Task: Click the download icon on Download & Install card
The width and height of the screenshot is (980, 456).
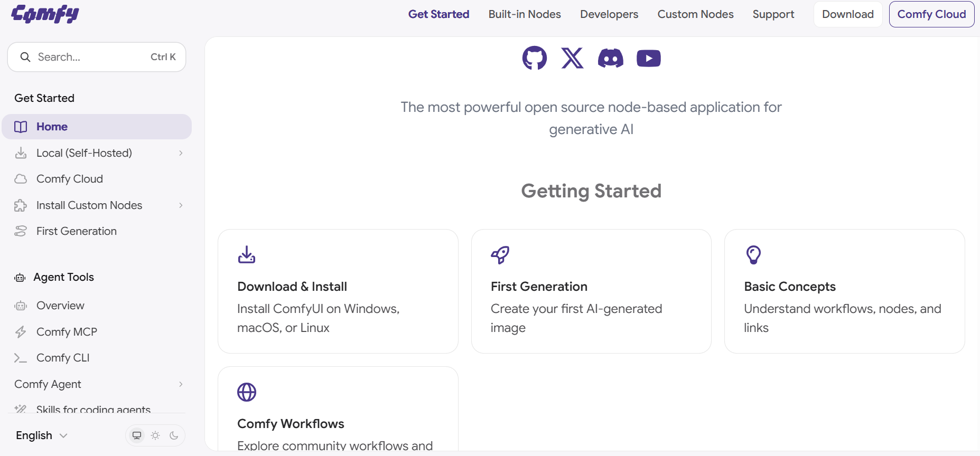Action: (247, 254)
